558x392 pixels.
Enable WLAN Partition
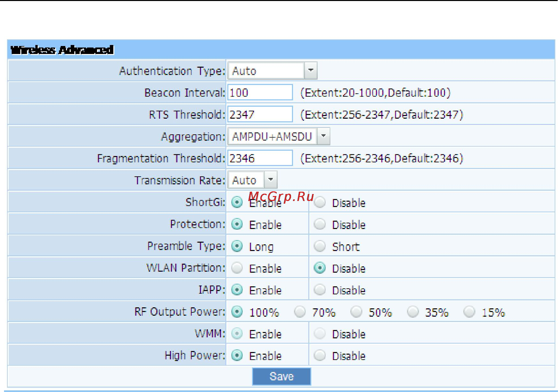tap(237, 268)
